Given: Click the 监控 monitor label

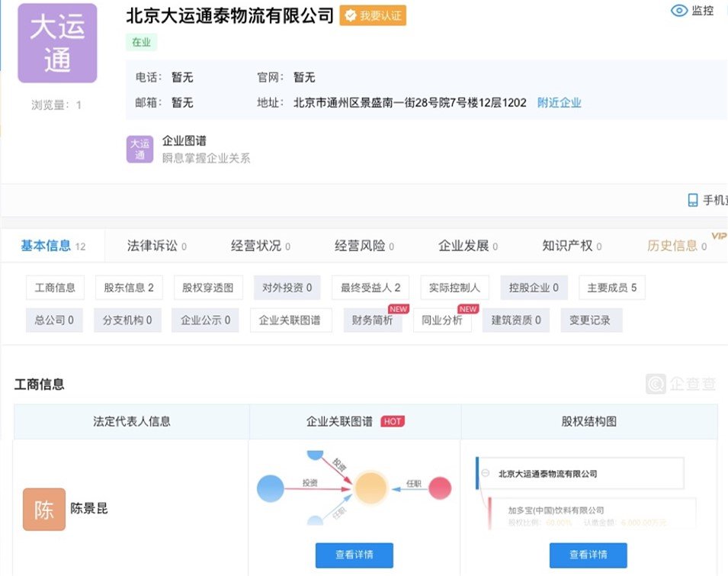Looking at the screenshot, I should pyautogui.click(x=703, y=11).
